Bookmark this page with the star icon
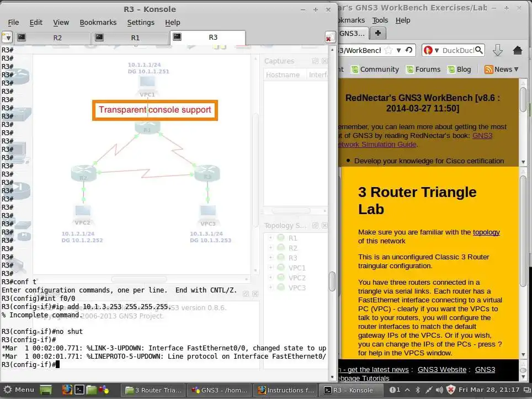The image size is (532, 399). (x=389, y=51)
